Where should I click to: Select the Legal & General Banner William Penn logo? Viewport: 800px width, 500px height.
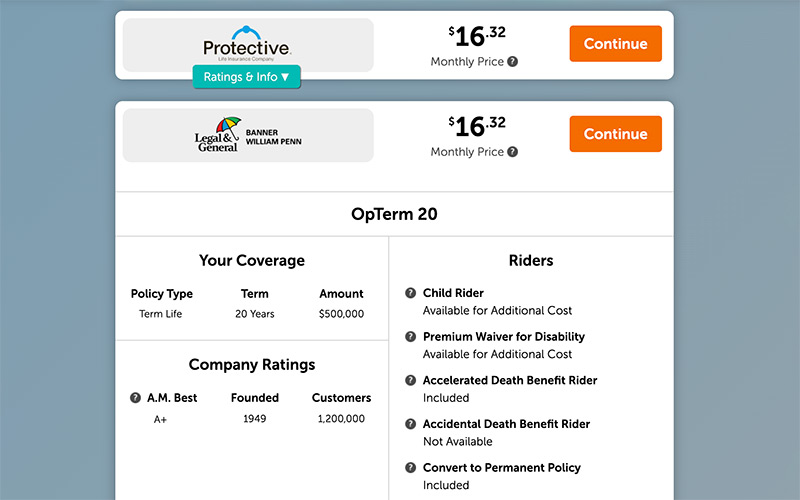pyautogui.click(x=248, y=135)
